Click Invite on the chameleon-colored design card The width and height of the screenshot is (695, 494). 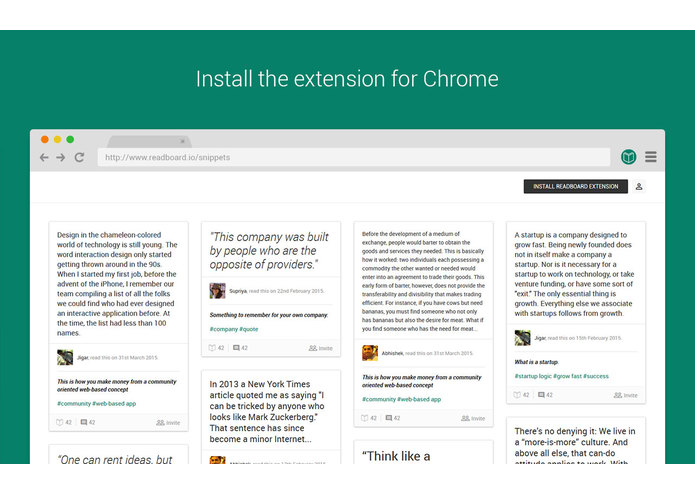click(168, 423)
